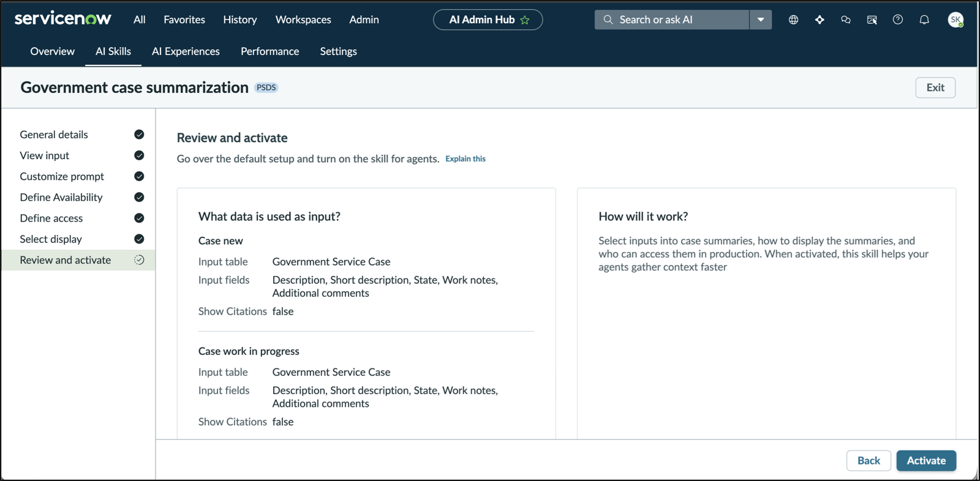980x481 pixels.
Task: Switch to the Settings tab
Action: (x=338, y=51)
